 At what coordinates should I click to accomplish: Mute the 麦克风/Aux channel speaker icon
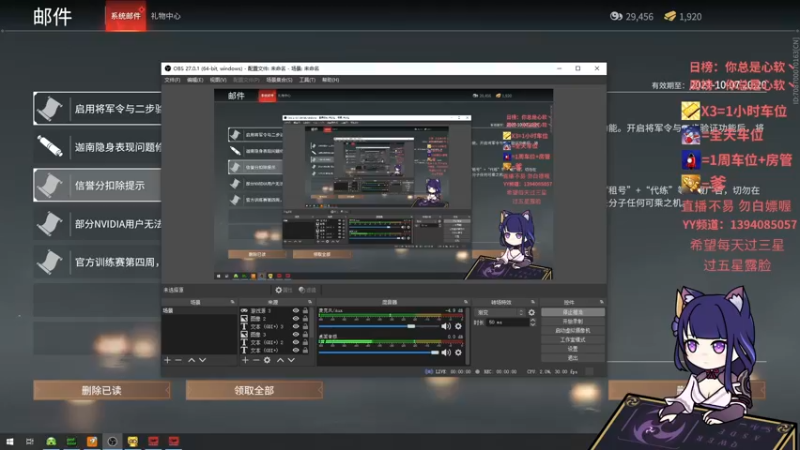(446, 326)
